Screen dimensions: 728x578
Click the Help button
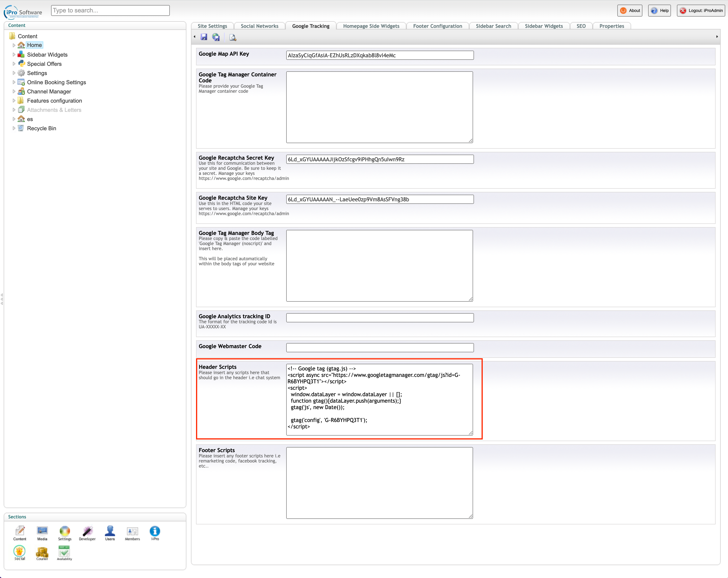659,10
